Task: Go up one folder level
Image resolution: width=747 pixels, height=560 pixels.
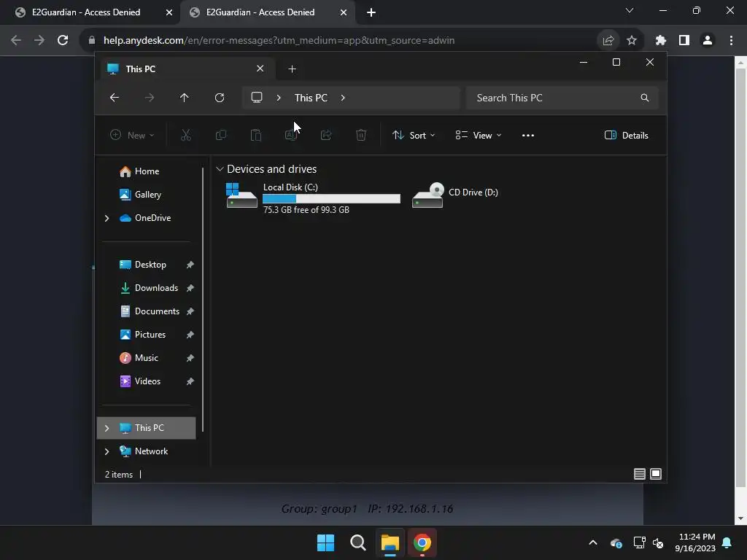Action: tap(185, 98)
